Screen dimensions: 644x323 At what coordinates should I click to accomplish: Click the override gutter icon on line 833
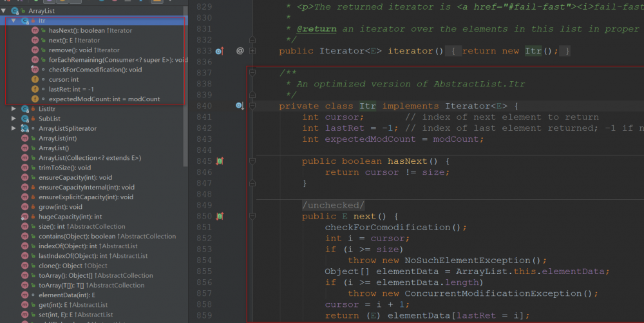[218, 51]
